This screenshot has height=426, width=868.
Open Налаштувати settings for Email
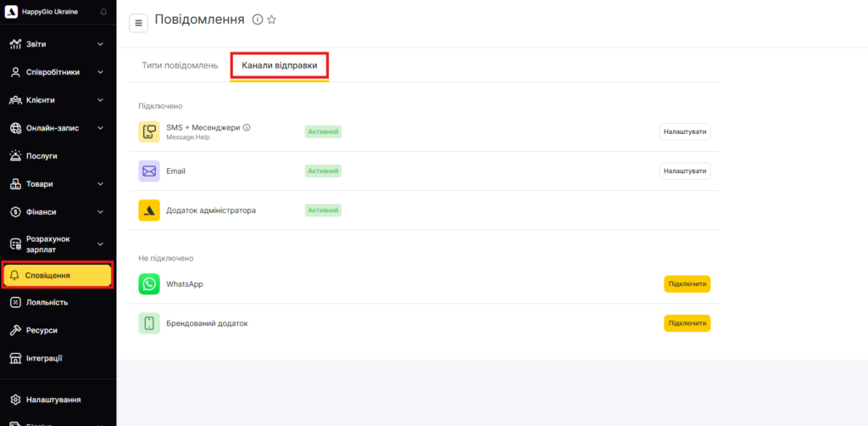coord(685,171)
